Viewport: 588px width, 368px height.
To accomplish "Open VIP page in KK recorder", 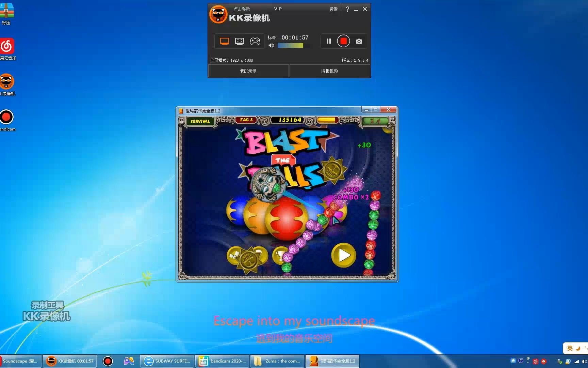I will tap(278, 9).
